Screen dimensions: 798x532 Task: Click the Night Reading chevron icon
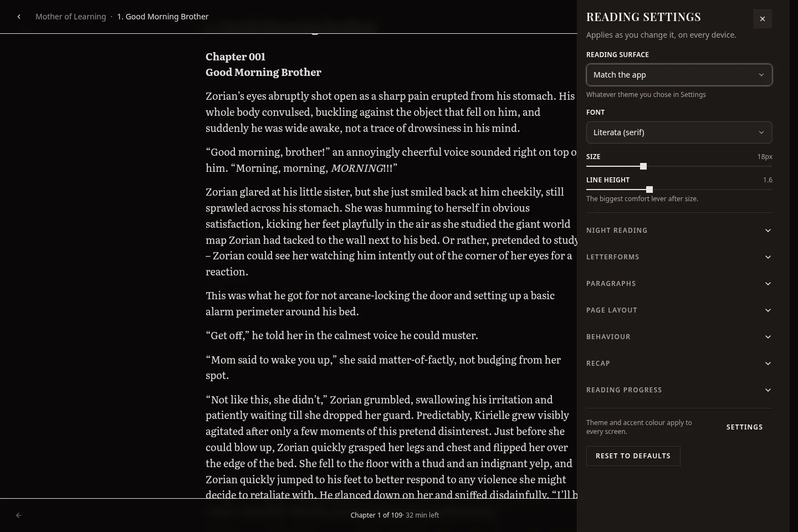(768, 231)
